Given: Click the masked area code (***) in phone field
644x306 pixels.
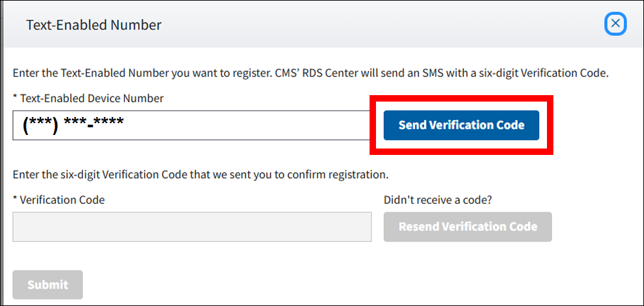Looking at the screenshot, I should click(x=40, y=124).
